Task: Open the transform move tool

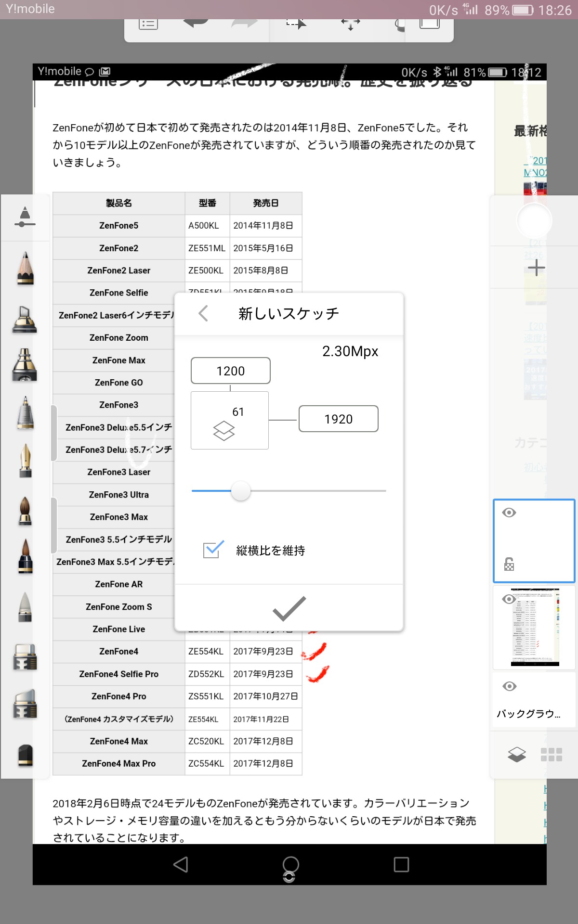Action: tap(350, 23)
